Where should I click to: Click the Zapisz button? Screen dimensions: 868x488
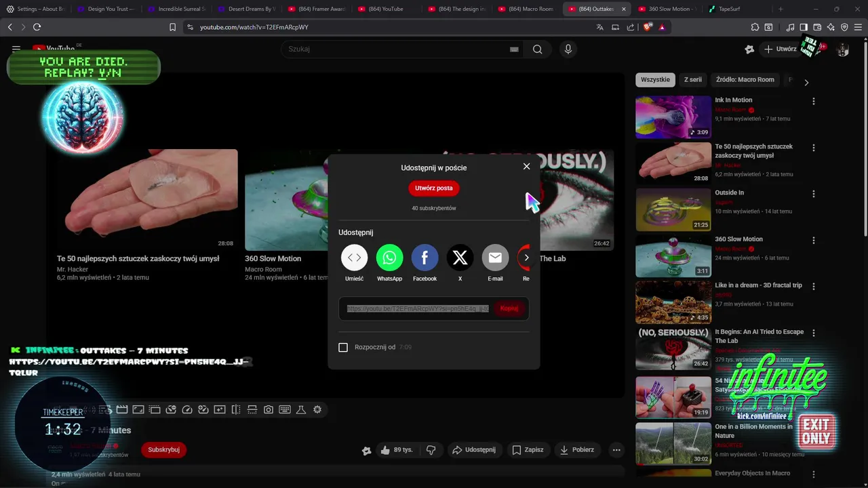528,449
